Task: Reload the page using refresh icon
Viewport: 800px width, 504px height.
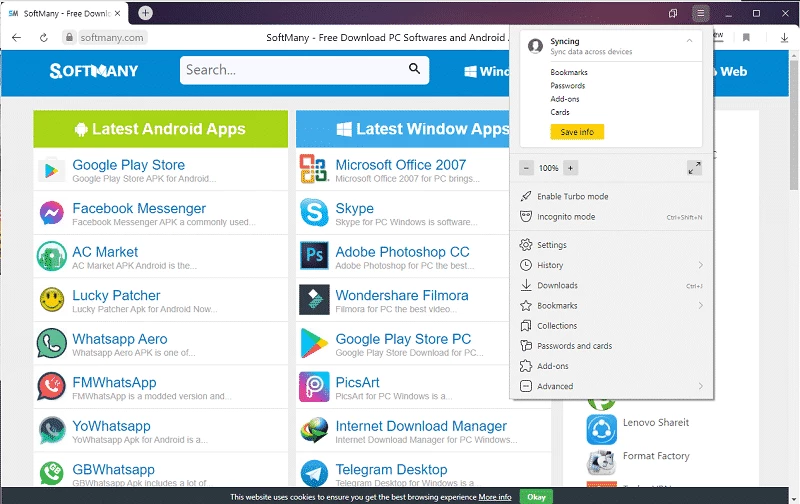Action: (44, 37)
